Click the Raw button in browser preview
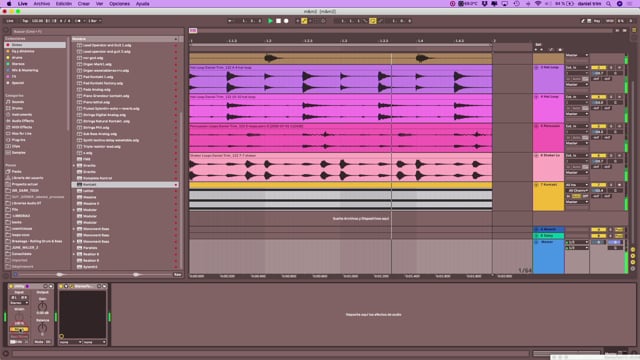640x360 pixels. click(x=178, y=275)
